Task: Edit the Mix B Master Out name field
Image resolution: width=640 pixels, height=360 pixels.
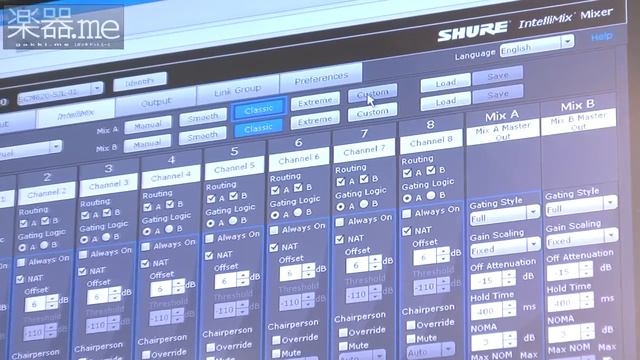Action: [x=578, y=122]
